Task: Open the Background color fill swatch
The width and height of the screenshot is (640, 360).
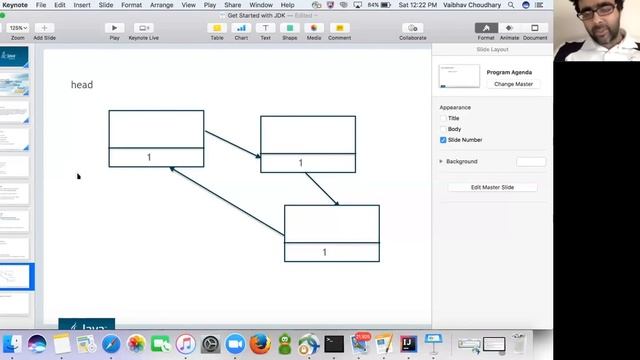Action: pos(531,162)
